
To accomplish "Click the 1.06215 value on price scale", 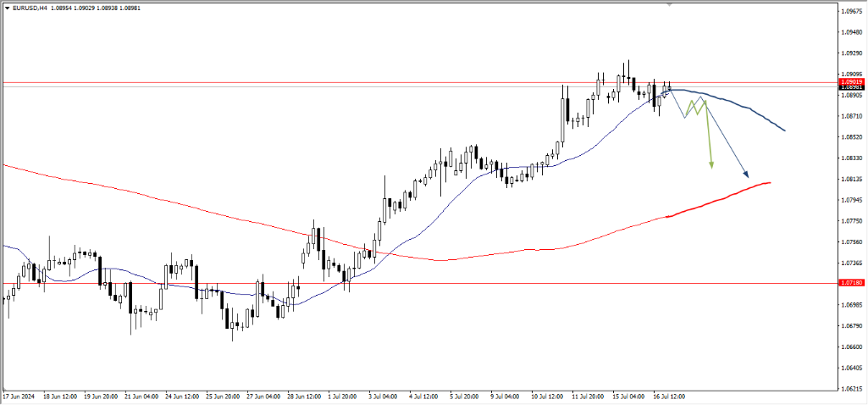I will 852,389.
